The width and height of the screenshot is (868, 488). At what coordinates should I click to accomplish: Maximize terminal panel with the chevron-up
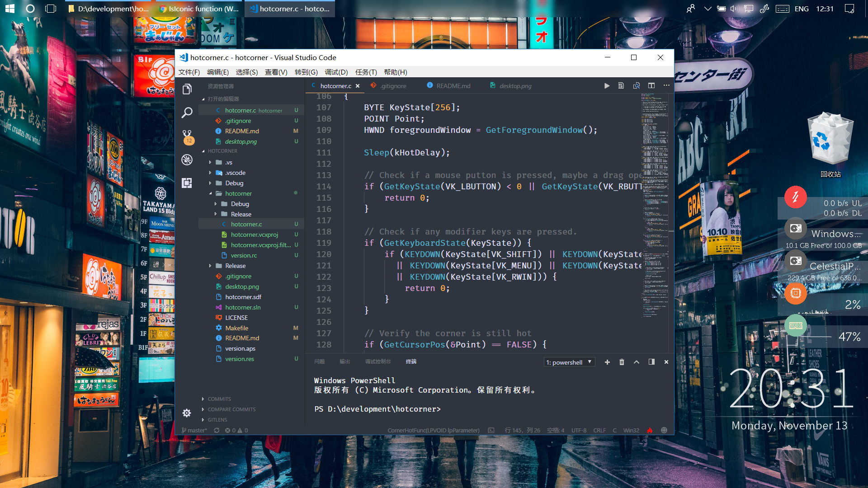click(x=637, y=362)
